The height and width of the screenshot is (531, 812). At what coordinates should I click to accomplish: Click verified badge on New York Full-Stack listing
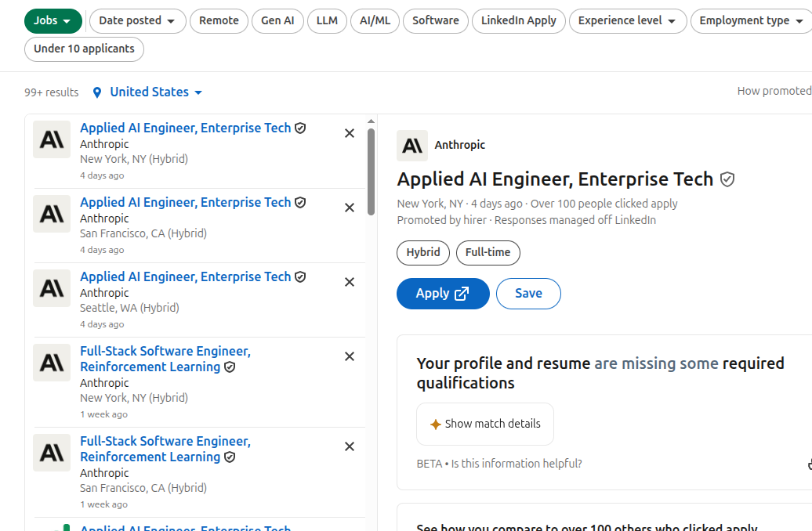point(230,367)
